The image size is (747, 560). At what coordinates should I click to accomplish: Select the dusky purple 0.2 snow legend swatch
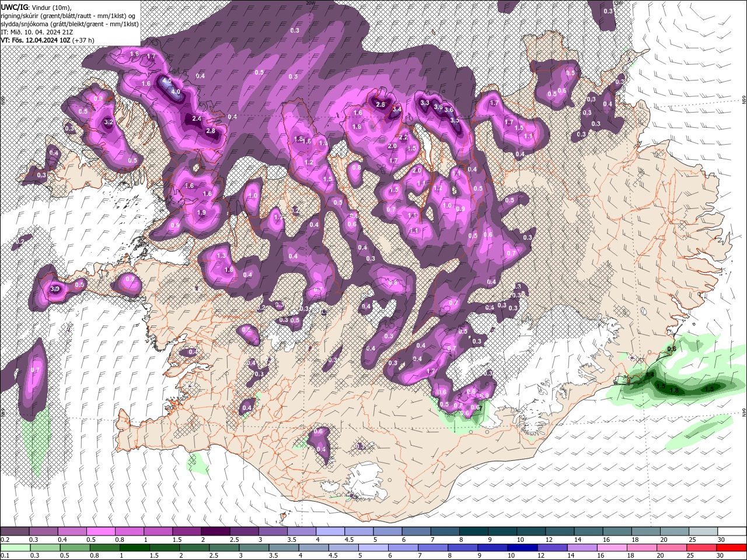pyautogui.click(x=15, y=531)
